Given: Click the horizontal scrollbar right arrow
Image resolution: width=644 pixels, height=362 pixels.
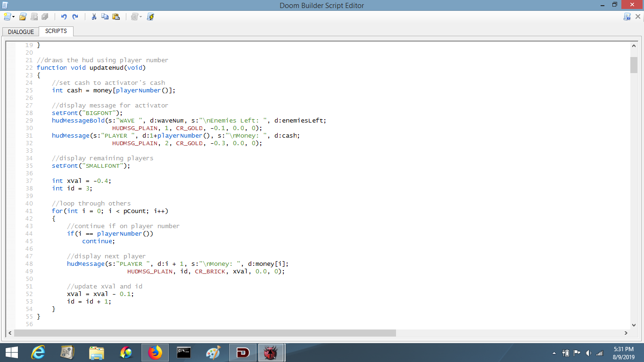Looking at the screenshot, I should click(626, 333).
